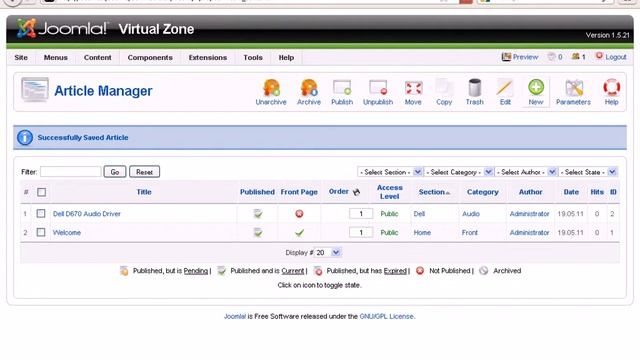This screenshot has height=360, width=640.
Task: Click the Joomla! footer link
Action: (235, 316)
